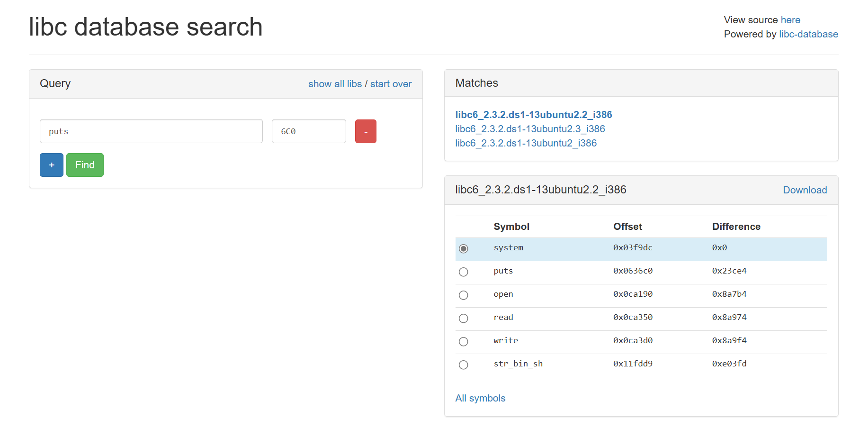868x438 pixels.
Task: Click the symbol name field containing puts
Action: 151,131
